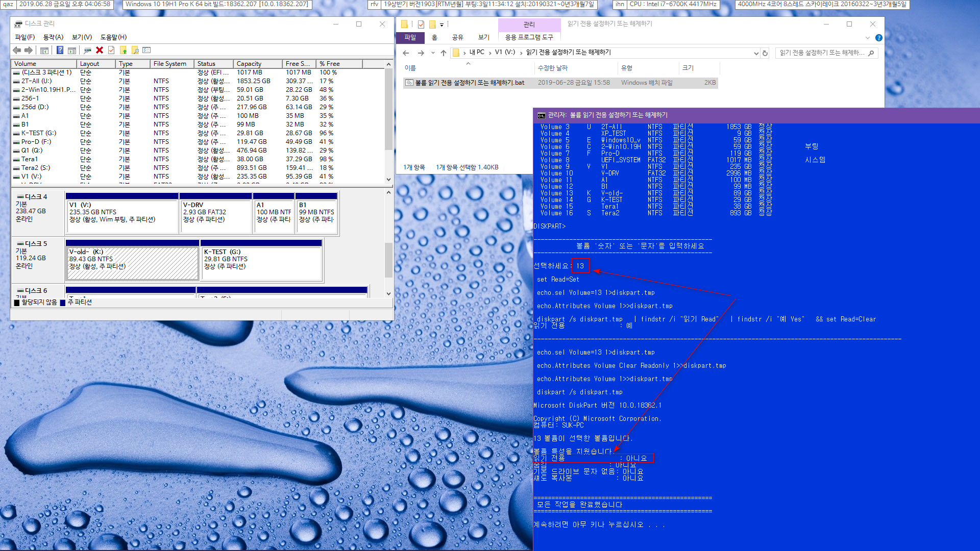Sort by the Capacity column header

[258, 64]
